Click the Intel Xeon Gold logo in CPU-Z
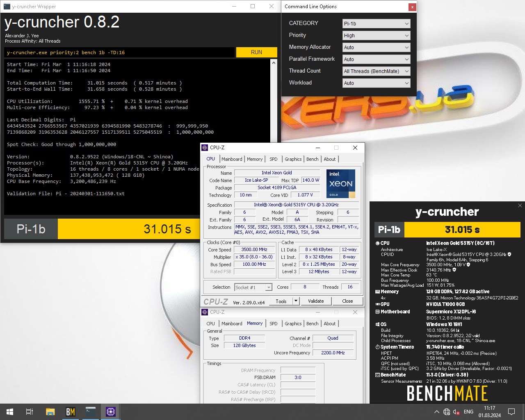This screenshot has width=525, height=420. coord(341,184)
